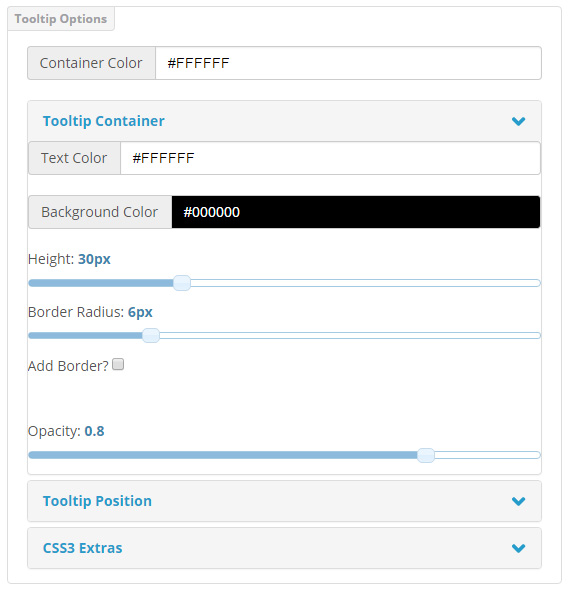Click the Container Color label
This screenshot has width=570, height=589.
click(x=91, y=63)
